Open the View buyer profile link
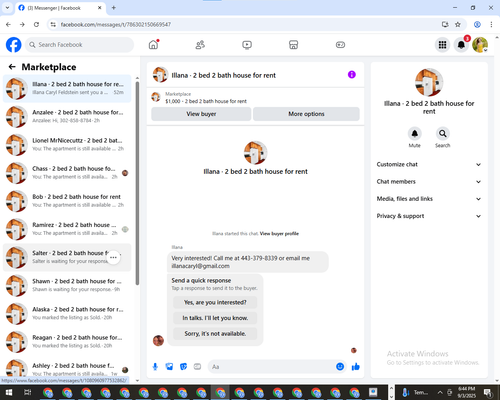Image resolution: width=500 pixels, height=400 pixels. coord(279,234)
